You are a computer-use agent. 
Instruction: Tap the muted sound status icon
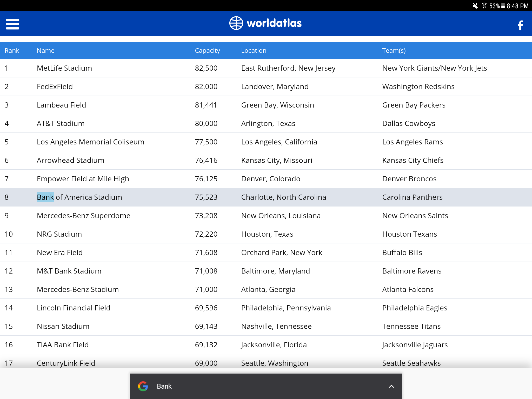(475, 6)
